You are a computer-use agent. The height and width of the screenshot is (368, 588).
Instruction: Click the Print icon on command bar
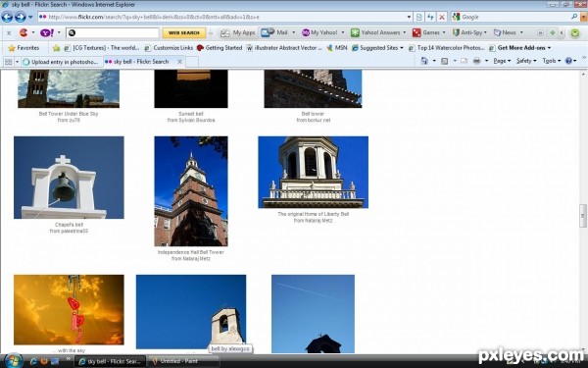point(476,61)
